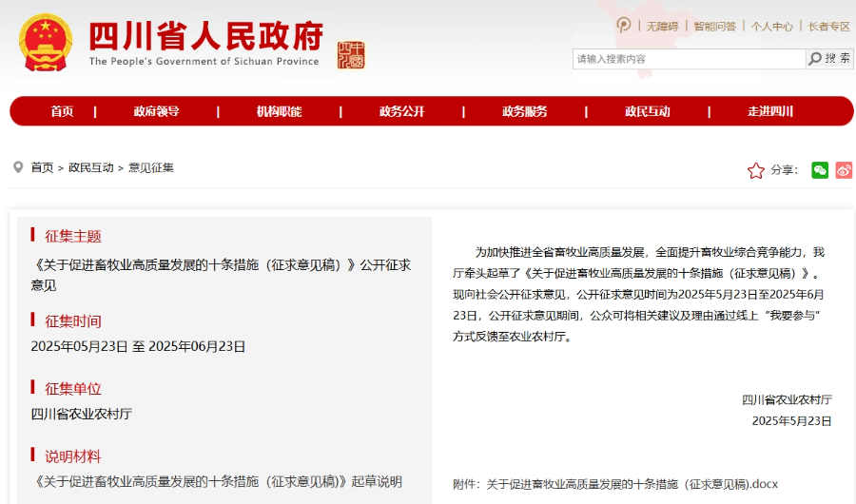Click the star favorite icon
This screenshot has height=504, width=856.
point(756,170)
